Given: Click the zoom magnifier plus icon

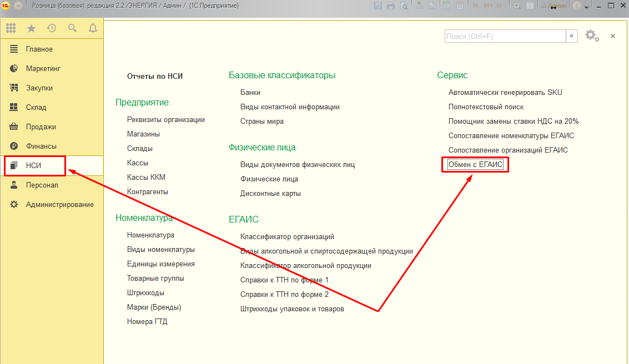Looking at the screenshot, I should pos(517,6).
